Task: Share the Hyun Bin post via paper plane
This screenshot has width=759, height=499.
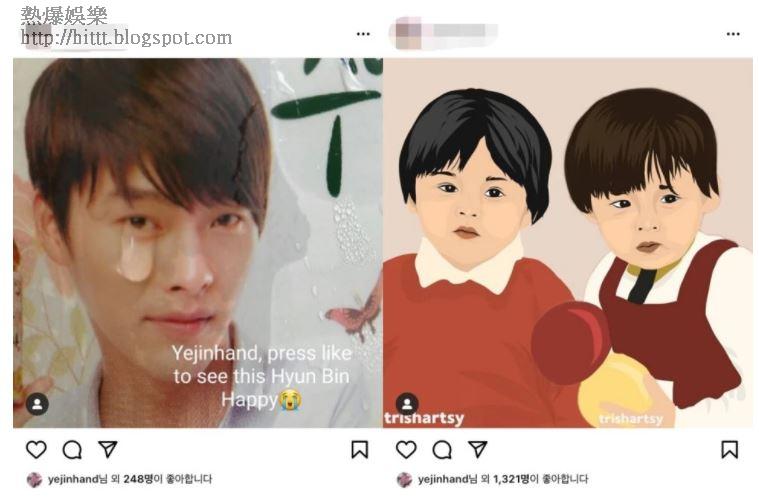Action: coord(108,449)
